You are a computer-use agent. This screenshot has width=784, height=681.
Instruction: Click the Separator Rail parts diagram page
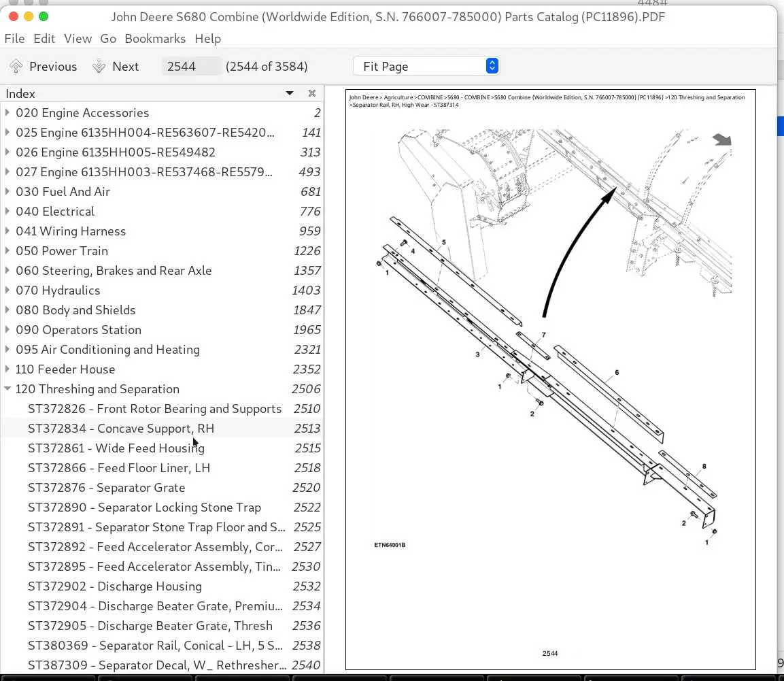click(x=551, y=380)
